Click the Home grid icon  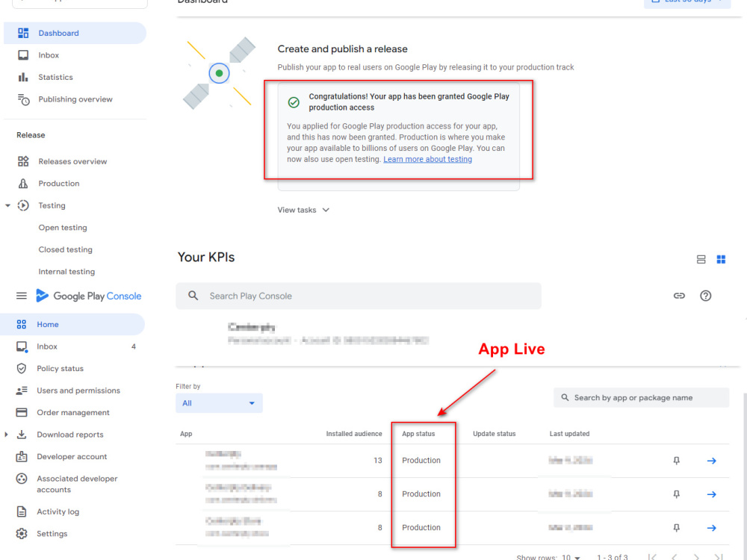pos(22,324)
